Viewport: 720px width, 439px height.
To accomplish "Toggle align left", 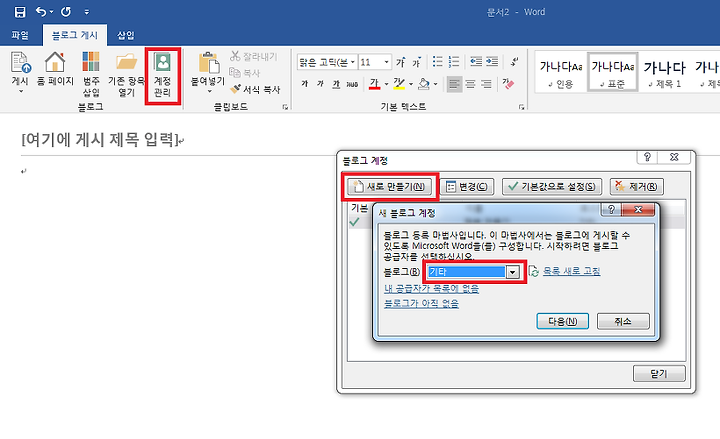I will tap(454, 84).
